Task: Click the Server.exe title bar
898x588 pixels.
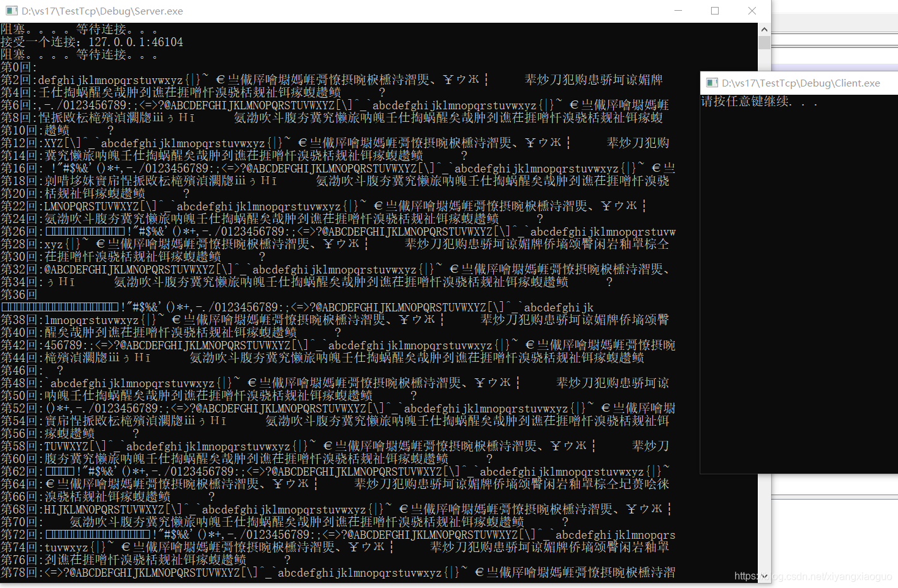Action: pyautogui.click(x=316, y=11)
